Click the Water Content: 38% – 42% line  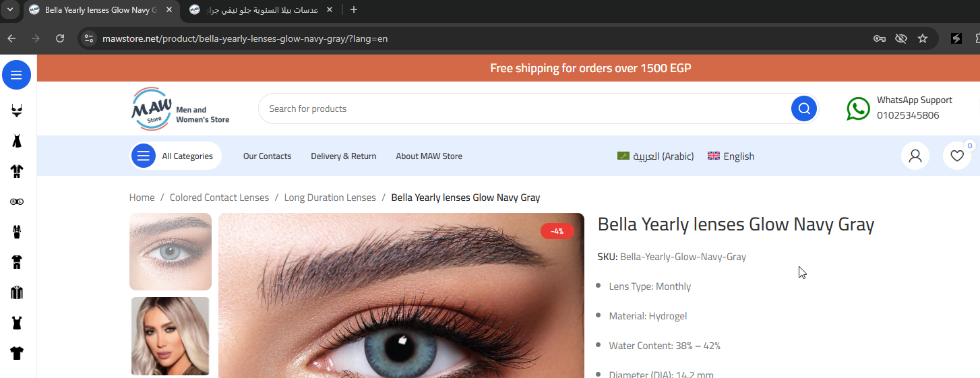point(665,346)
